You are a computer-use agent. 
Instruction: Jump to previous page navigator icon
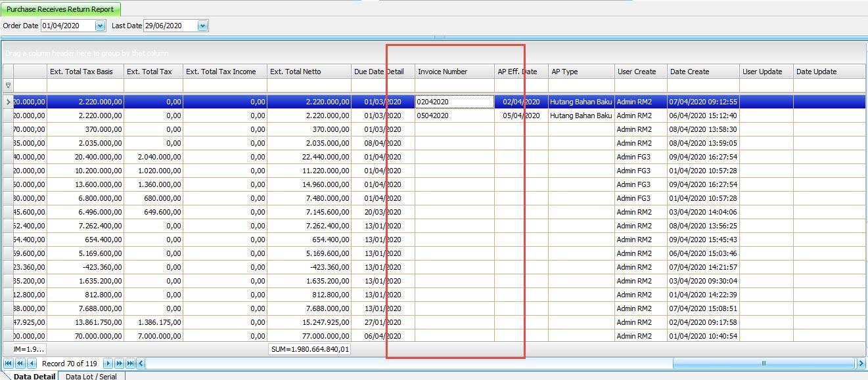(20, 363)
